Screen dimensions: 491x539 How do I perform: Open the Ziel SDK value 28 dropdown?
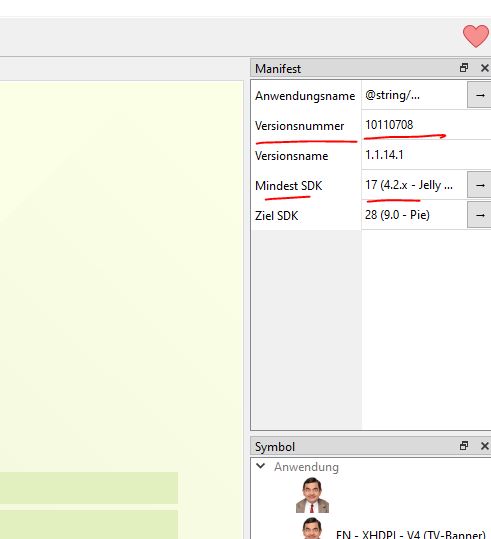pyautogui.click(x=414, y=215)
